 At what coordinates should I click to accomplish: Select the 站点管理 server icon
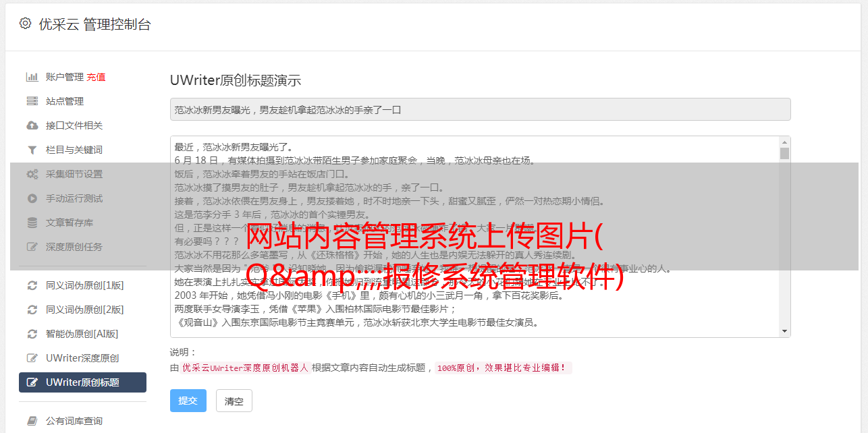coord(32,101)
